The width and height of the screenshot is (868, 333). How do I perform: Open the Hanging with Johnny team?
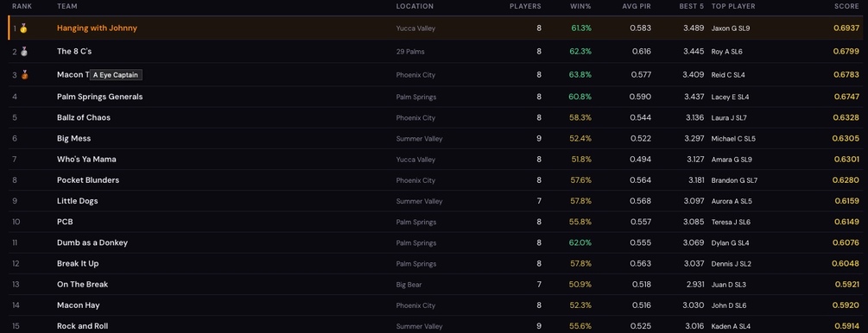click(x=97, y=28)
